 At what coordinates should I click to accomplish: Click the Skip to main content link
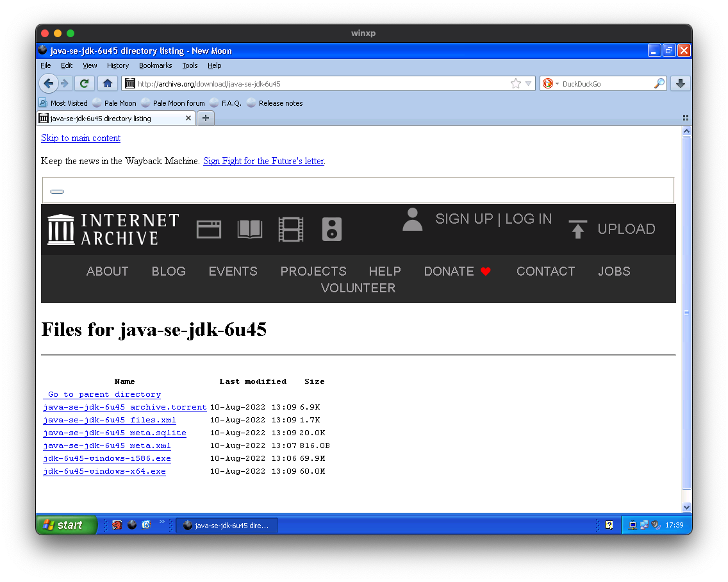[81, 138]
